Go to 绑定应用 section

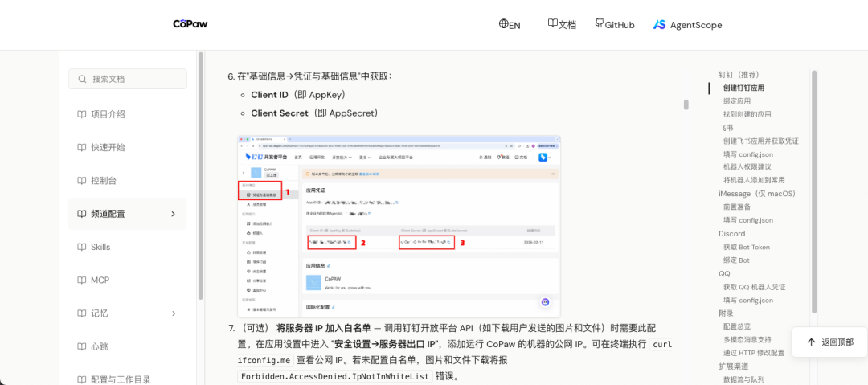coord(737,100)
